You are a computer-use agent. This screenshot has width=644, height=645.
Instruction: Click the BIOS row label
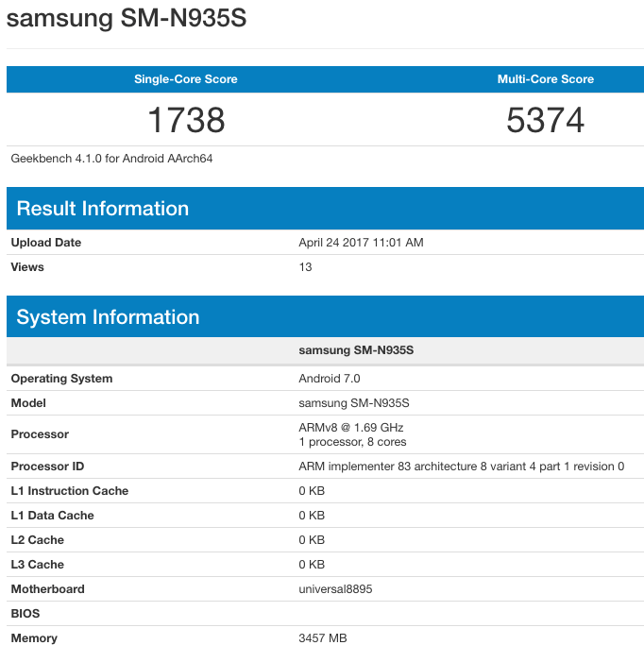[x=25, y=613]
